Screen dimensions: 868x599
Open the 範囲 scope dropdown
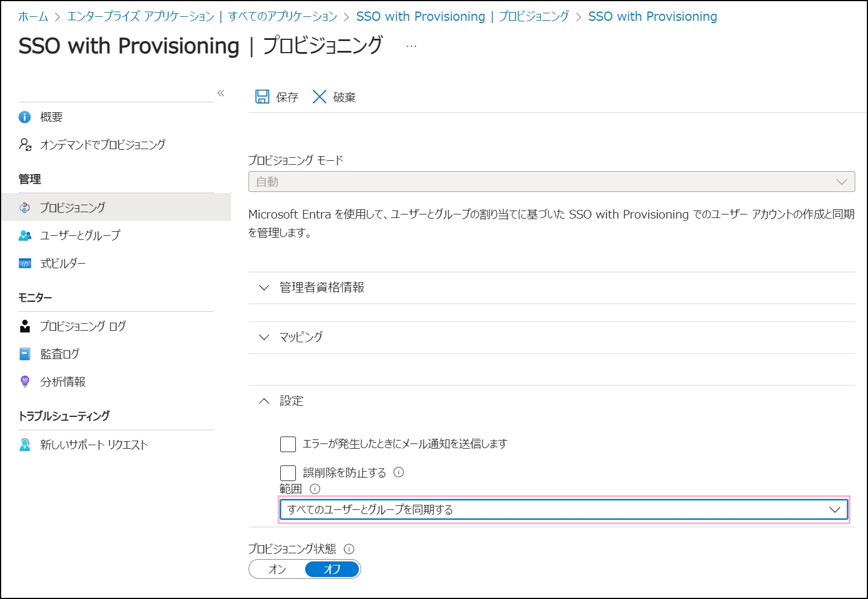point(563,509)
